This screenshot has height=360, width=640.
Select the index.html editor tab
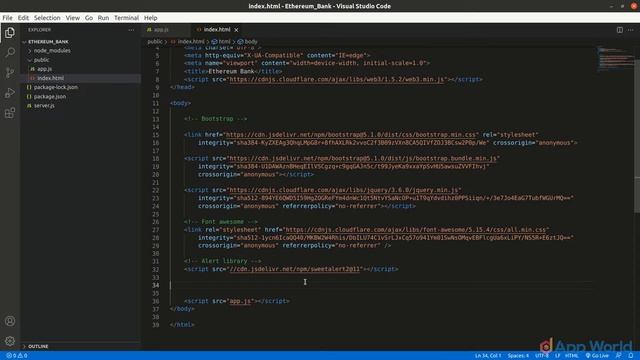click(x=217, y=30)
